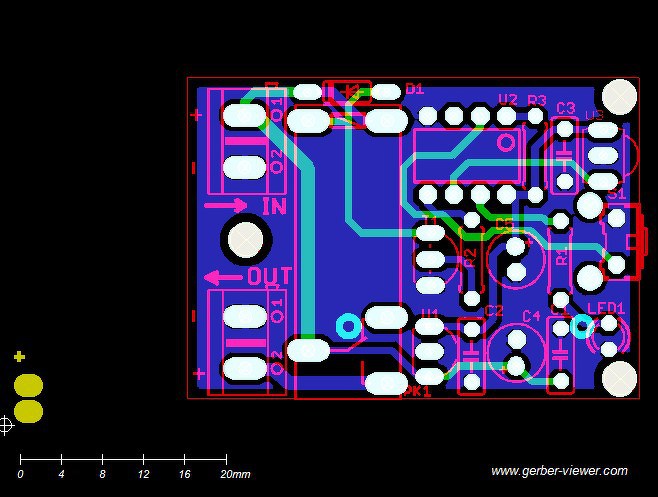Click the origin crosshair marker

tap(5, 426)
